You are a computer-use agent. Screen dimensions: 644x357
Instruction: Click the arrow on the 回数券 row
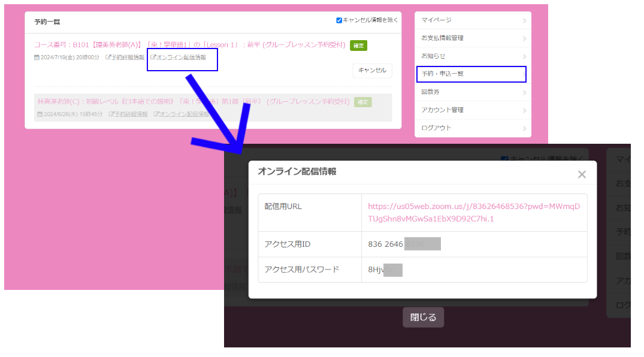524,92
